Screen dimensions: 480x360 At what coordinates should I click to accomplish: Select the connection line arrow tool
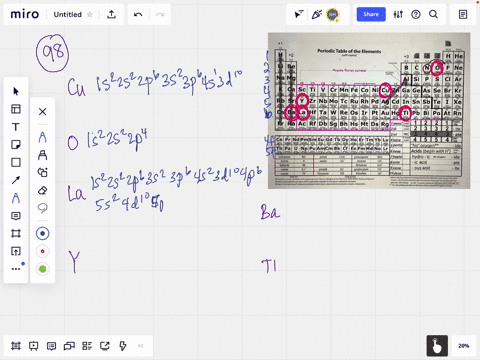16,180
